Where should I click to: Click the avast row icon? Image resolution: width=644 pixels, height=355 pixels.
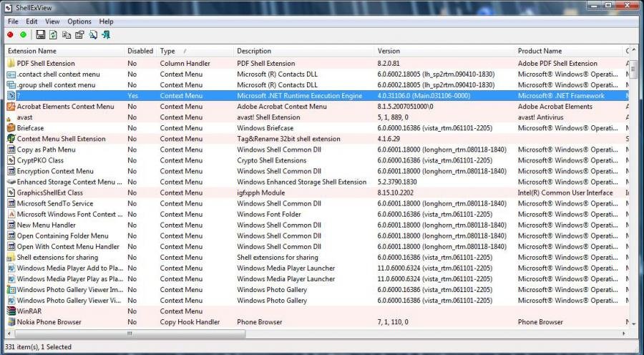pyautogui.click(x=9, y=118)
